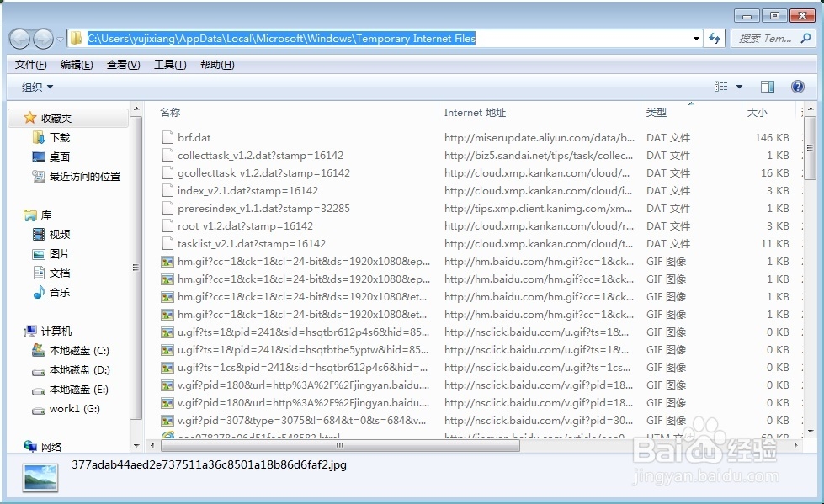Screen dimensions: 824x504
Task: Sort by 名称 column header
Action: [170, 113]
